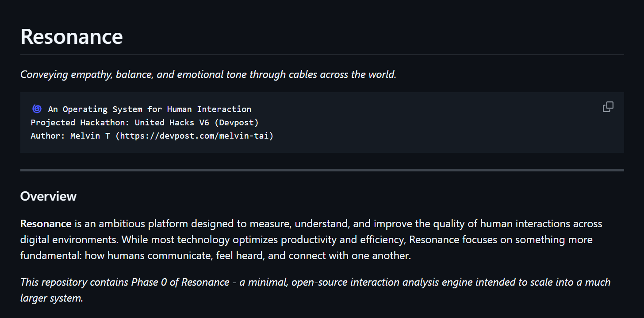644x318 pixels.
Task: Click the bold 'Resonance' word in Overview paragraph
Action: [46, 224]
